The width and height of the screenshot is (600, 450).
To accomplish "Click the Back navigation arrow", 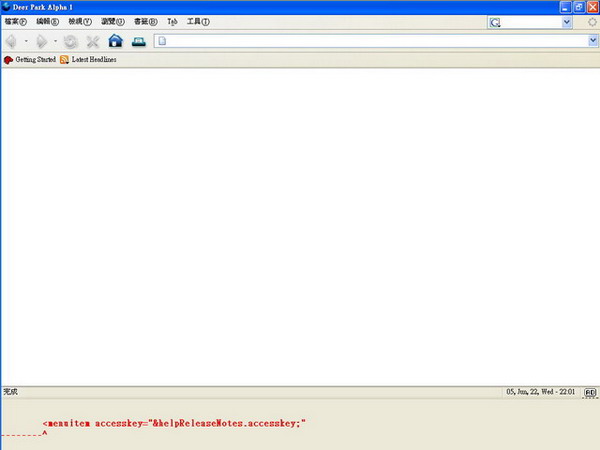I will [11, 41].
